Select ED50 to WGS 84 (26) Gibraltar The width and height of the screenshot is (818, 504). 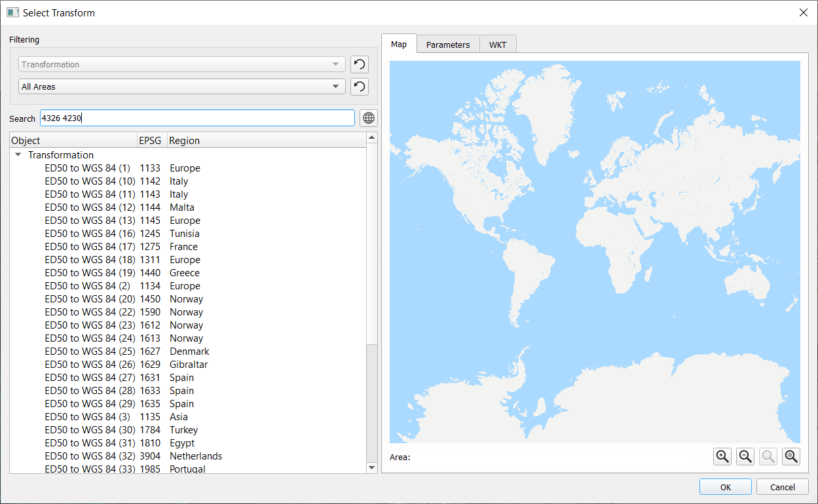point(90,365)
